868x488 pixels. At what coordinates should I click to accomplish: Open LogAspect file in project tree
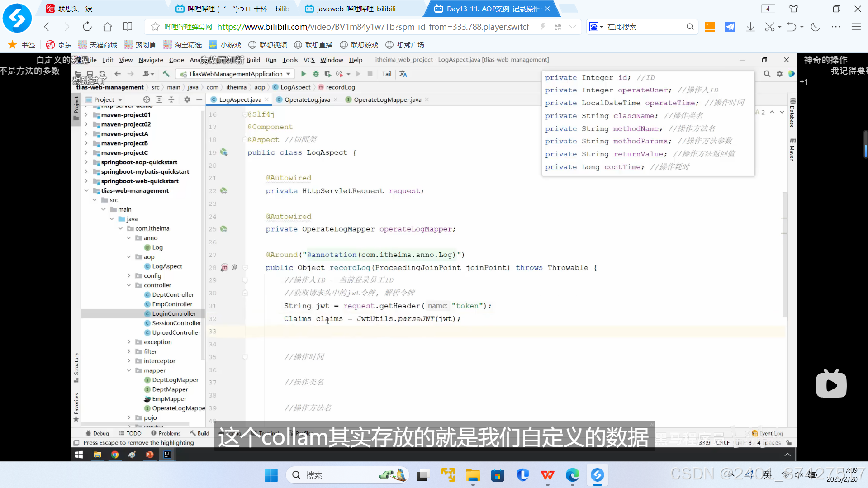[x=167, y=266]
